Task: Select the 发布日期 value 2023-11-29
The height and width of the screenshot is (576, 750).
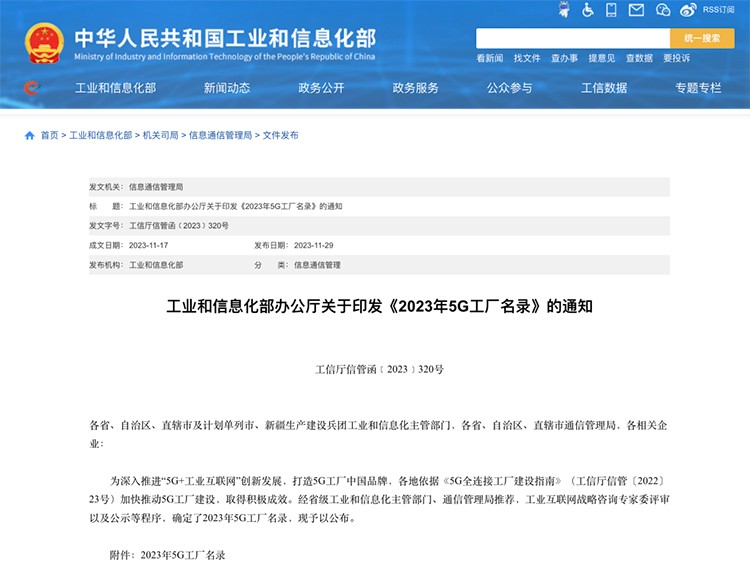Action: pos(313,245)
